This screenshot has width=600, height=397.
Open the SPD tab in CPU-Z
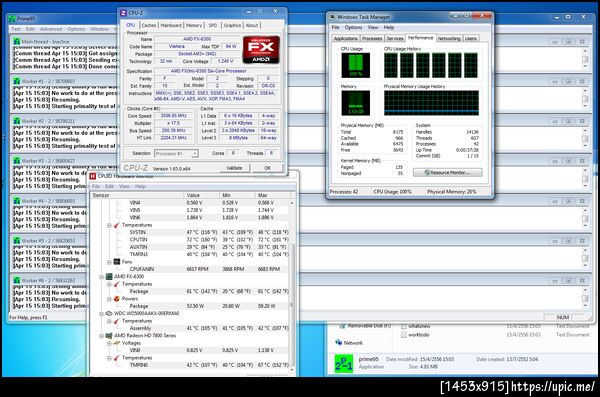(x=213, y=25)
